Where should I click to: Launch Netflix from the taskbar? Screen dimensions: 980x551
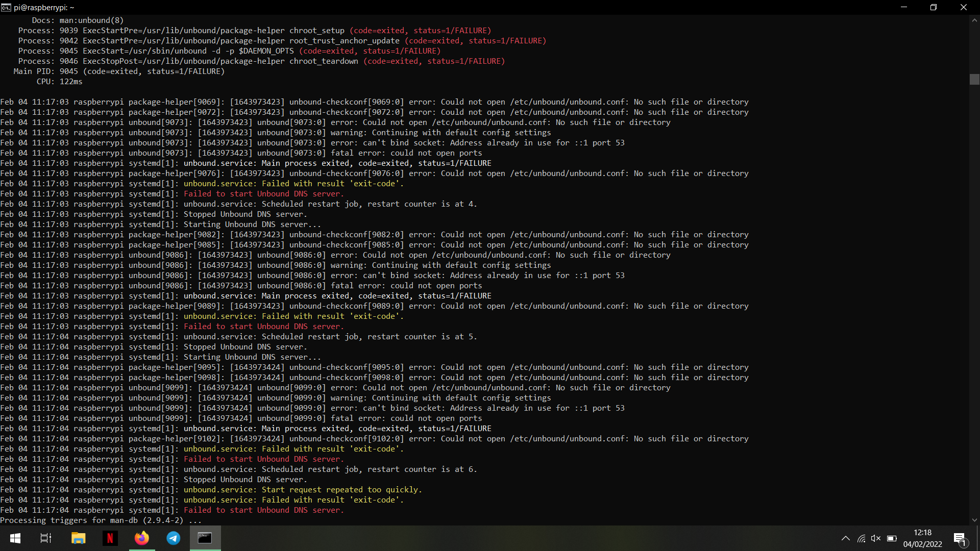pyautogui.click(x=110, y=538)
